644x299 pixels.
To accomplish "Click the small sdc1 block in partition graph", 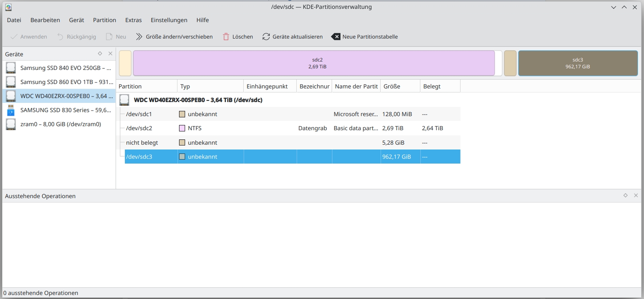I will pos(125,63).
